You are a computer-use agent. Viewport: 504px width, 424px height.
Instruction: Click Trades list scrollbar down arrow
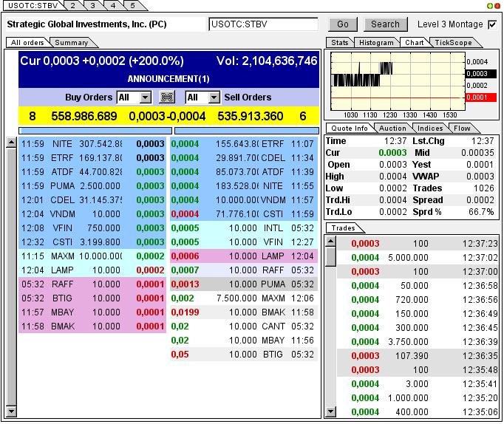tap(330, 411)
